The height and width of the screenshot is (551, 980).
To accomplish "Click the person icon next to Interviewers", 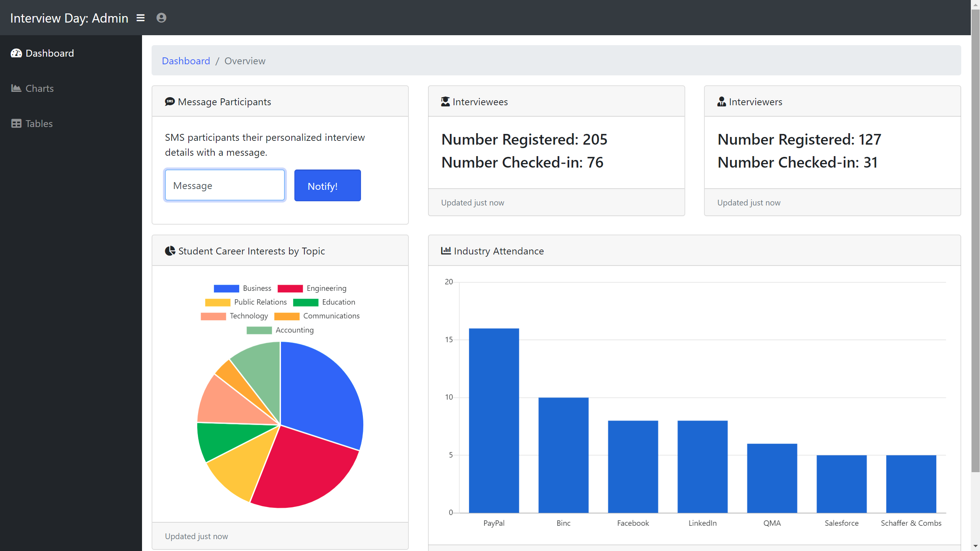I will 722,102.
